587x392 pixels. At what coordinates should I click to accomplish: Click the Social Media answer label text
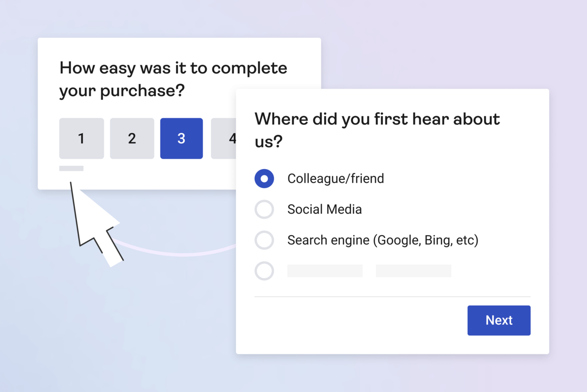tap(324, 209)
